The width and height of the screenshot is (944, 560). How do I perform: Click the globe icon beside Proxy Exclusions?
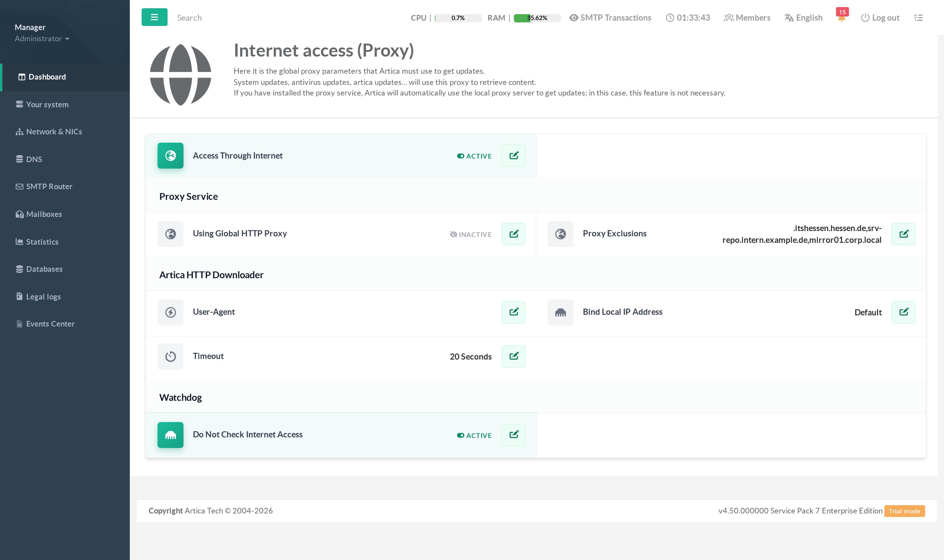[560, 234]
